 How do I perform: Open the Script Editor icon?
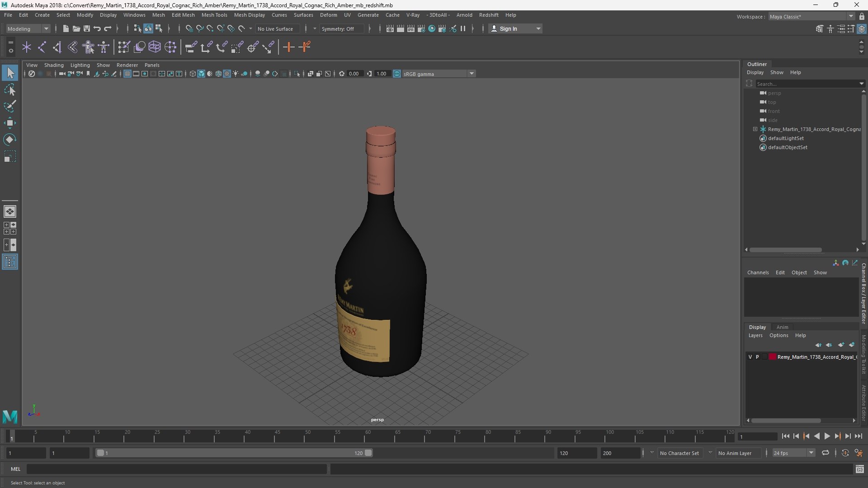[x=859, y=469]
